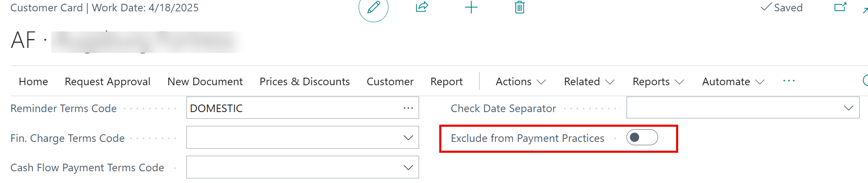This screenshot has height=183, width=868.
Task: Open the Automate menu
Action: coord(733,81)
